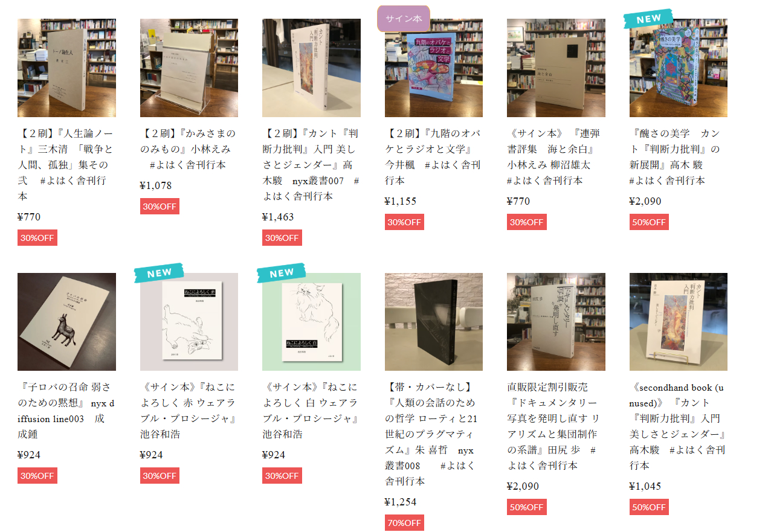Click 70%OFF badge under ¥1,254
The width and height of the screenshot is (771, 532).
tap(404, 522)
